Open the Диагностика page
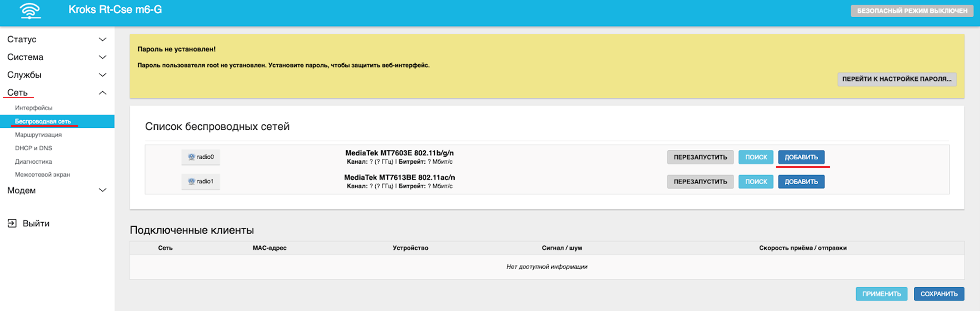Image resolution: width=980 pixels, height=311 pixels. click(x=33, y=162)
